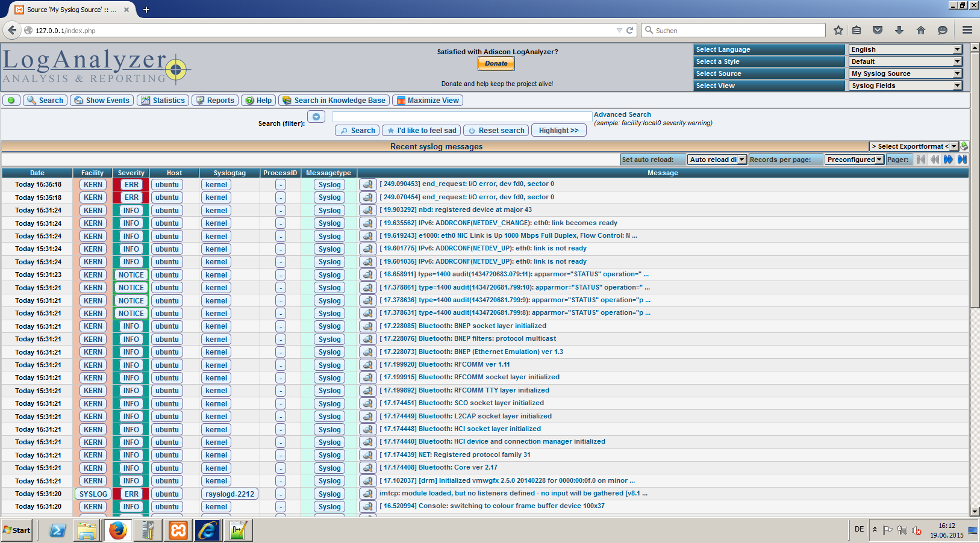The height and width of the screenshot is (543, 980).
Task: Click the Reset search button
Action: (x=496, y=131)
